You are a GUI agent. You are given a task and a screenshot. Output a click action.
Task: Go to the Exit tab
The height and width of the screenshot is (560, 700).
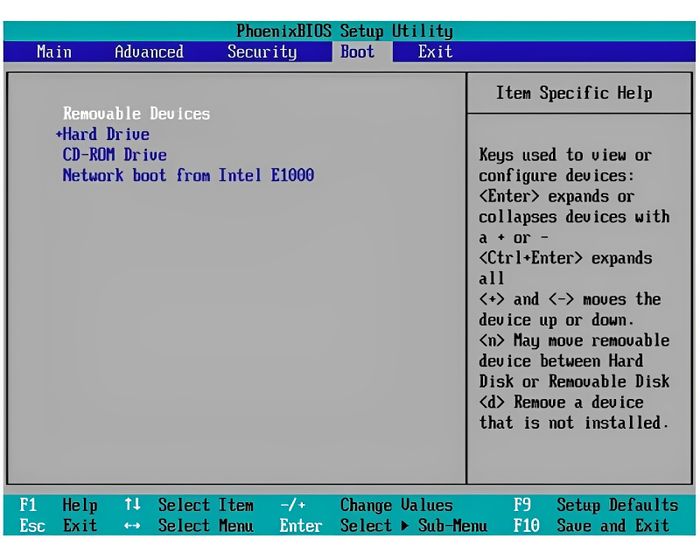coord(435,52)
